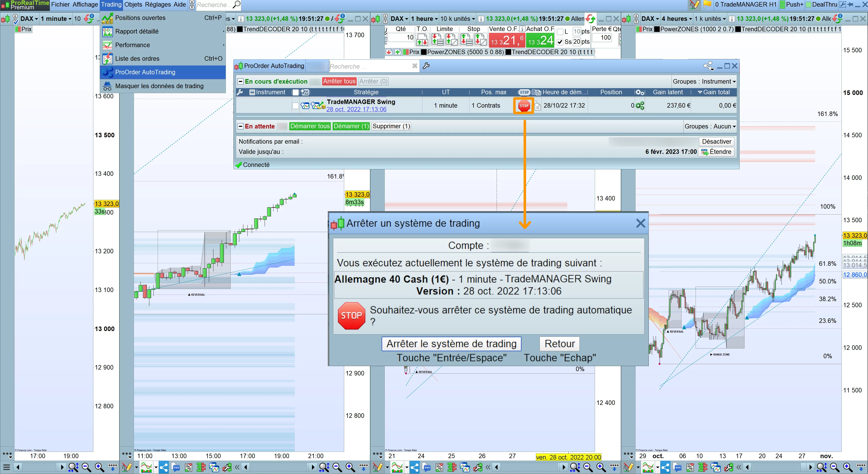868x474 pixels.
Task: Open the Fichier menu
Action: pos(60,4)
